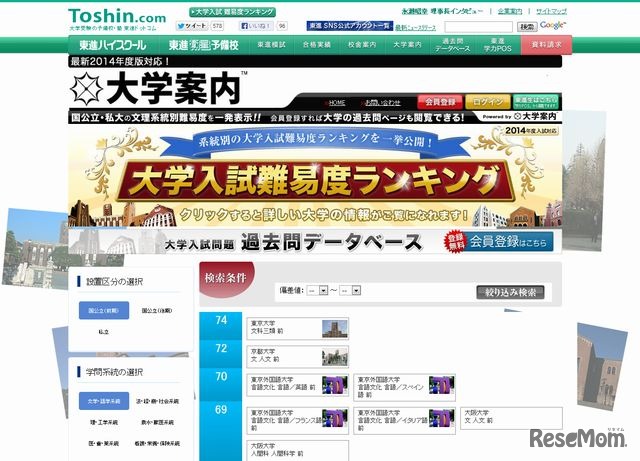Open 大阪大学 文 人文 entry
The height and width of the screenshot is (461, 640).
click(511, 418)
